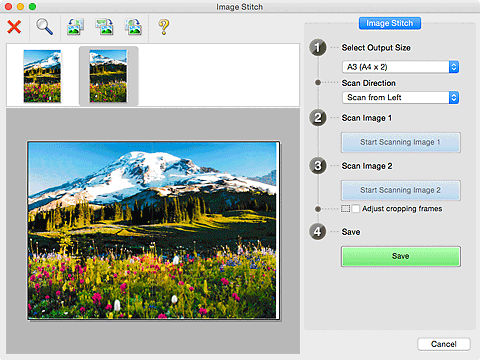This screenshot has width=480, height=360.
Task: Click the Cancel button
Action: pos(444,344)
